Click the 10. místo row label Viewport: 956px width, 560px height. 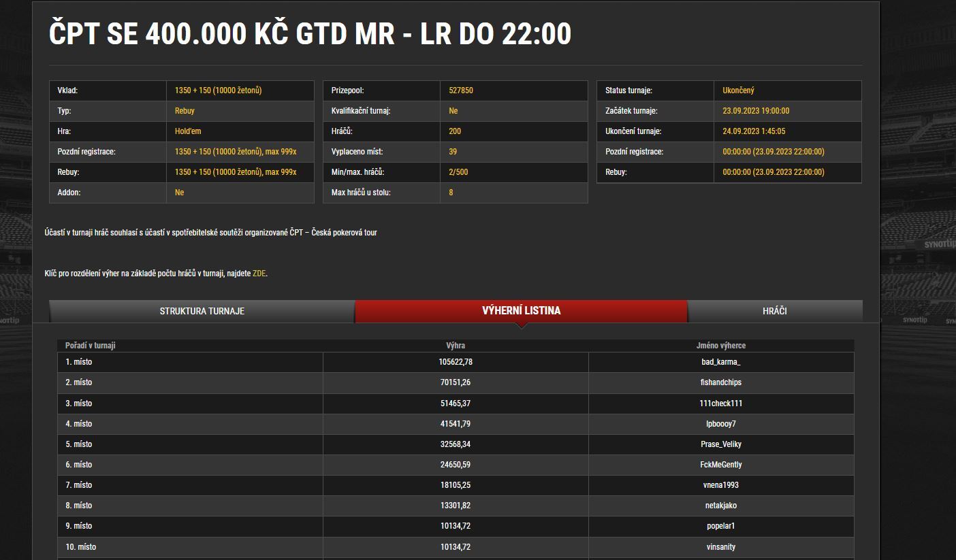point(81,547)
